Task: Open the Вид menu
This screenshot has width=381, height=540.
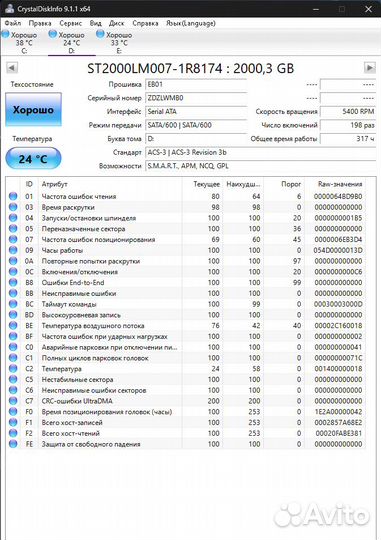Action: tap(95, 23)
